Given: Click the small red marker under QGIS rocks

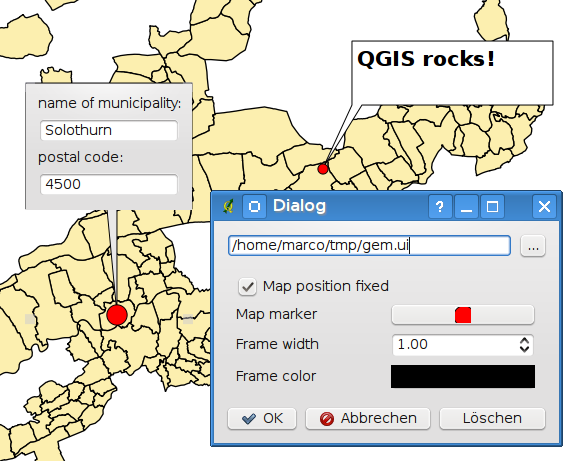Looking at the screenshot, I should [323, 169].
